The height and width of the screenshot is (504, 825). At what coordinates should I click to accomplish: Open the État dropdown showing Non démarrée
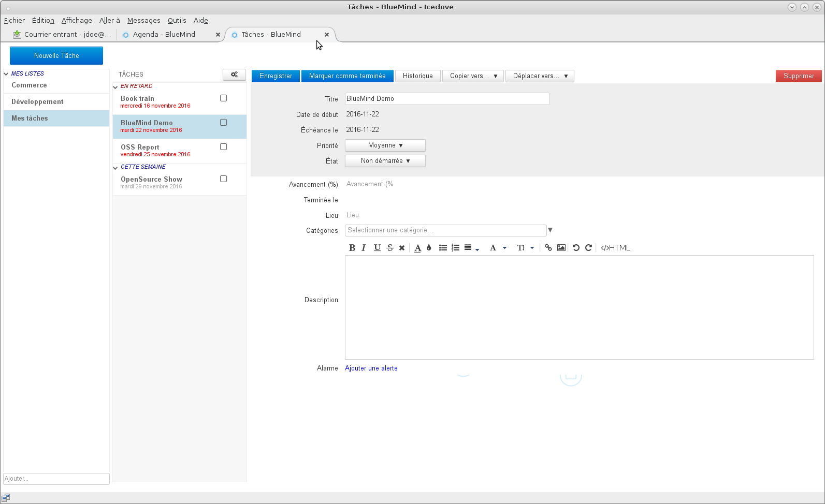point(385,161)
